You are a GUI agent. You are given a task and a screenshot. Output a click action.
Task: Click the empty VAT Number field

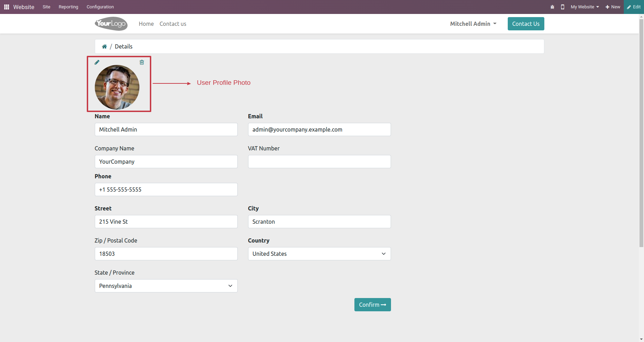click(319, 162)
